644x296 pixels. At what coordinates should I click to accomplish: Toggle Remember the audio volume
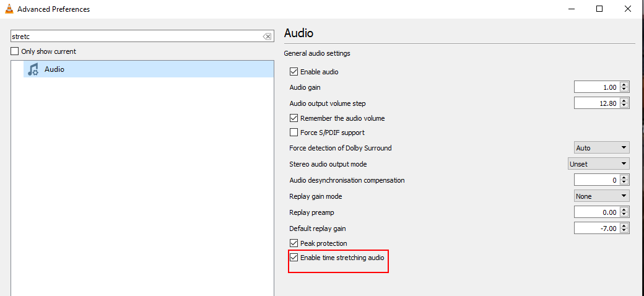pyautogui.click(x=294, y=118)
